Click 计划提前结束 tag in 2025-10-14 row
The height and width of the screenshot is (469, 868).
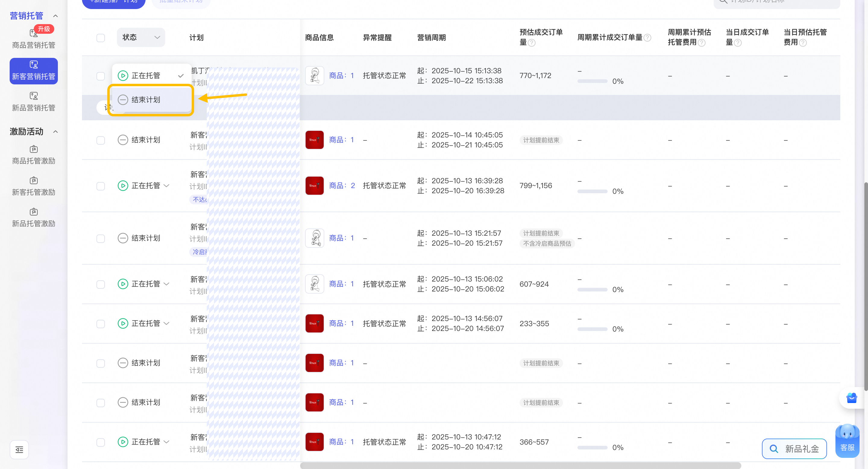(x=541, y=140)
